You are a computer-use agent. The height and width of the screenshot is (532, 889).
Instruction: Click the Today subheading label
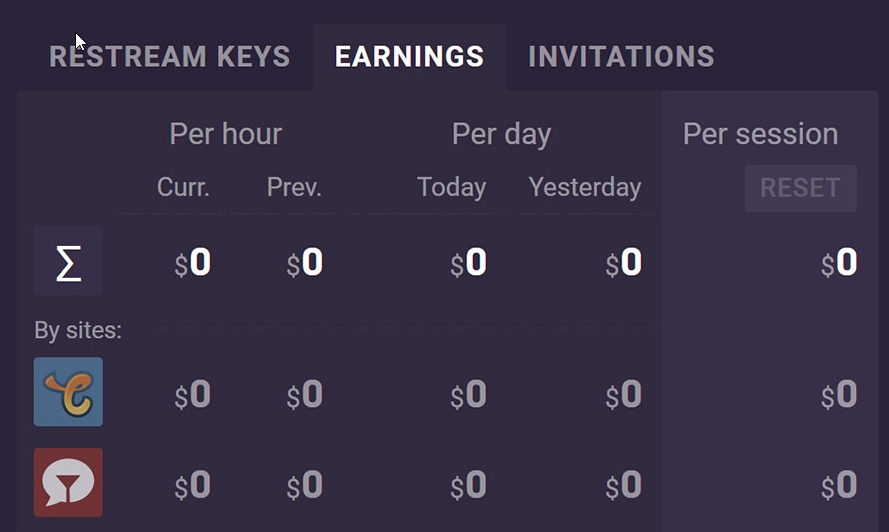(x=451, y=187)
